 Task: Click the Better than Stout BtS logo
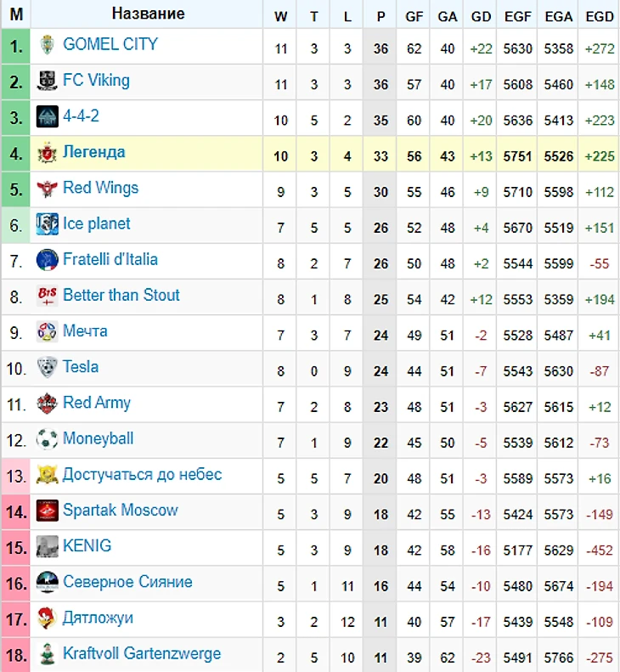pos(47,296)
